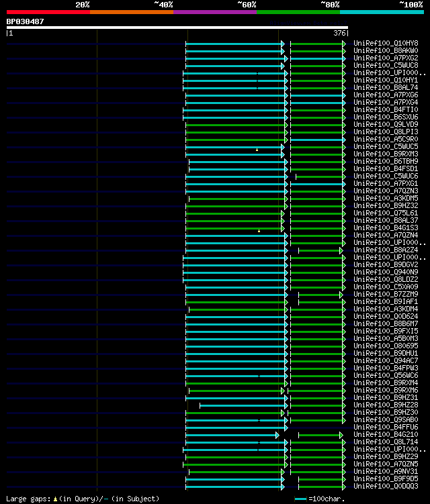Viewport: 430px width, 504px height.
Task: Select the UniRef100_Q0D624 label
Action: (386, 317)
